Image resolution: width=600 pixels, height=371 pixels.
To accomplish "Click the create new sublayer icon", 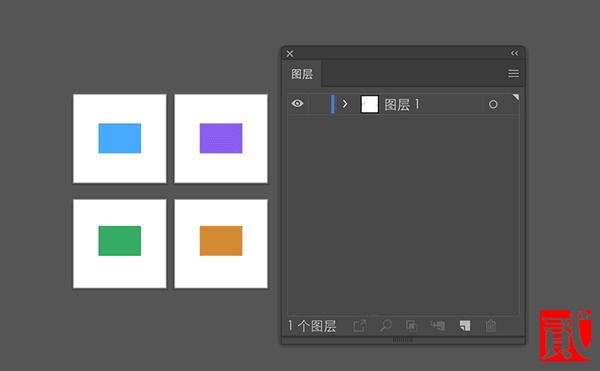I will click(437, 326).
